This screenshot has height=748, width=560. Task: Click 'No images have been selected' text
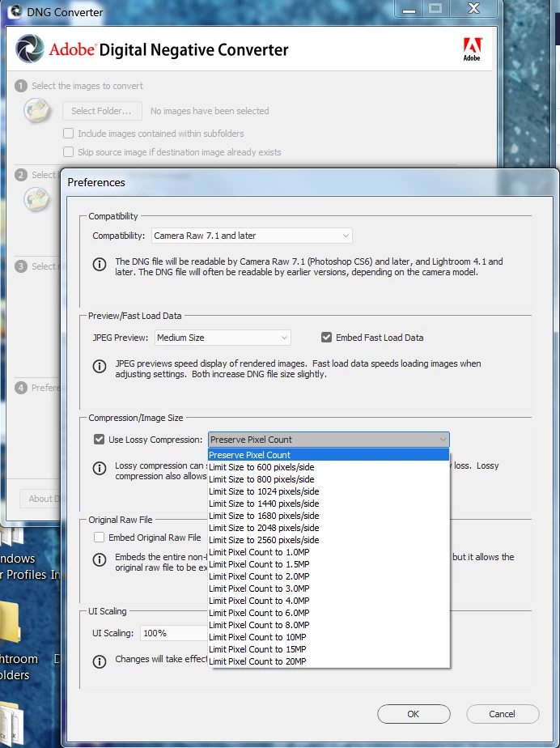pos(210,111)
